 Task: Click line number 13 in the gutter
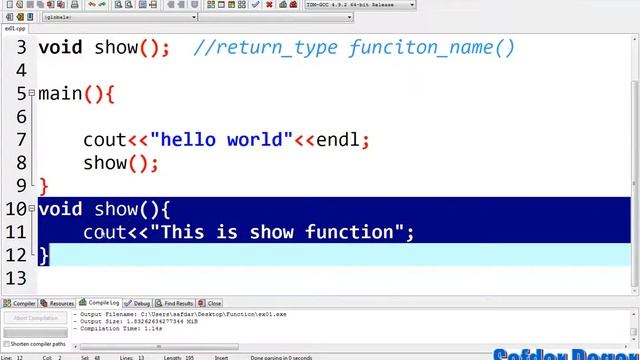pyautogui.click(x=16, y=278)
